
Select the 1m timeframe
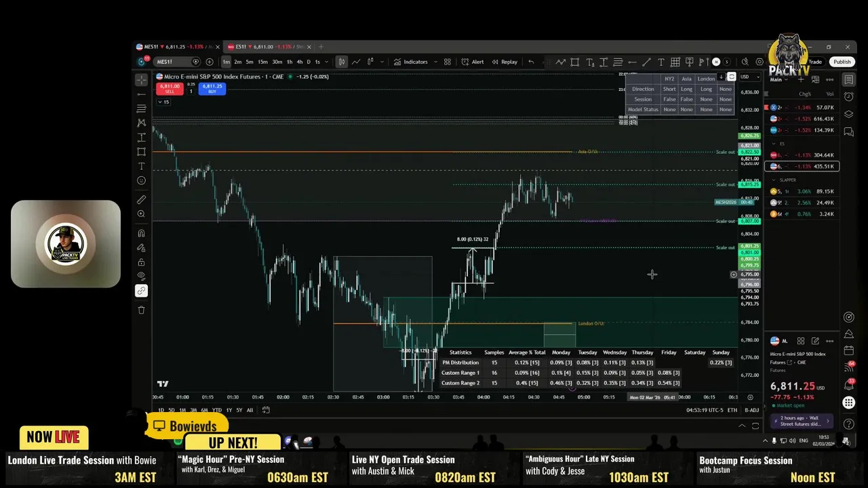(x=226, y=62)
